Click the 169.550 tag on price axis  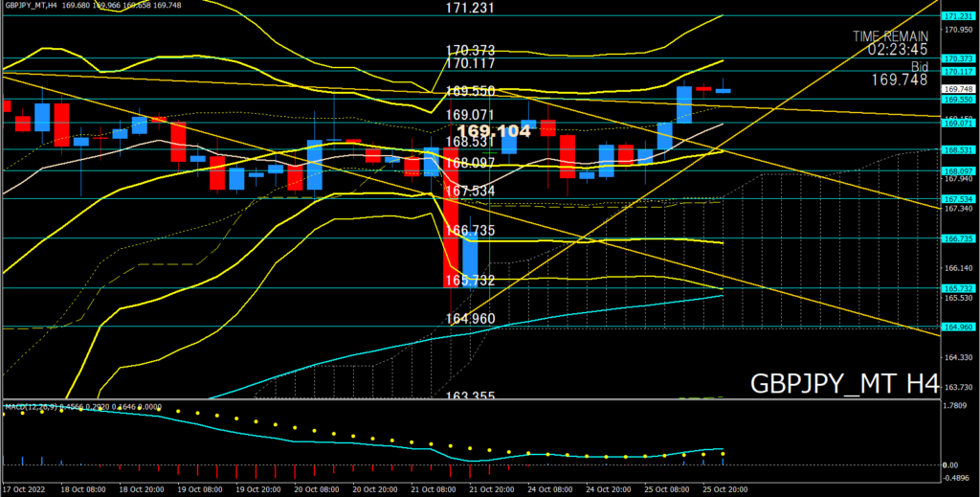point(959,99)
